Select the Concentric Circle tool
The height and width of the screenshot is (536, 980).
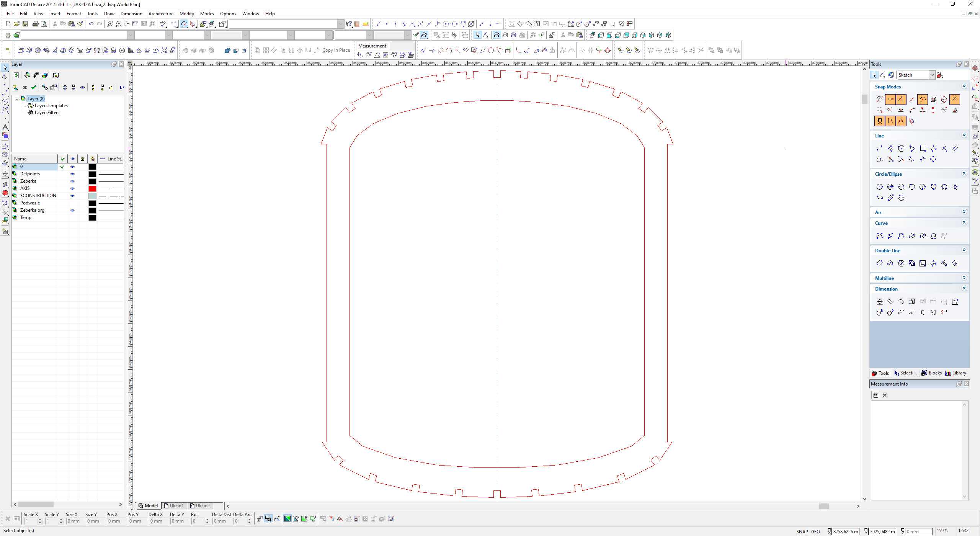tap(890, 187)
